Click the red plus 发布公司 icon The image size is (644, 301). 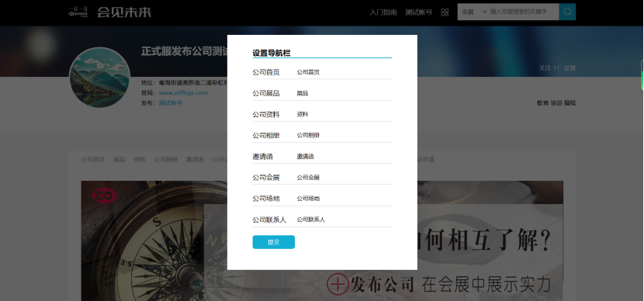point(338,284)
